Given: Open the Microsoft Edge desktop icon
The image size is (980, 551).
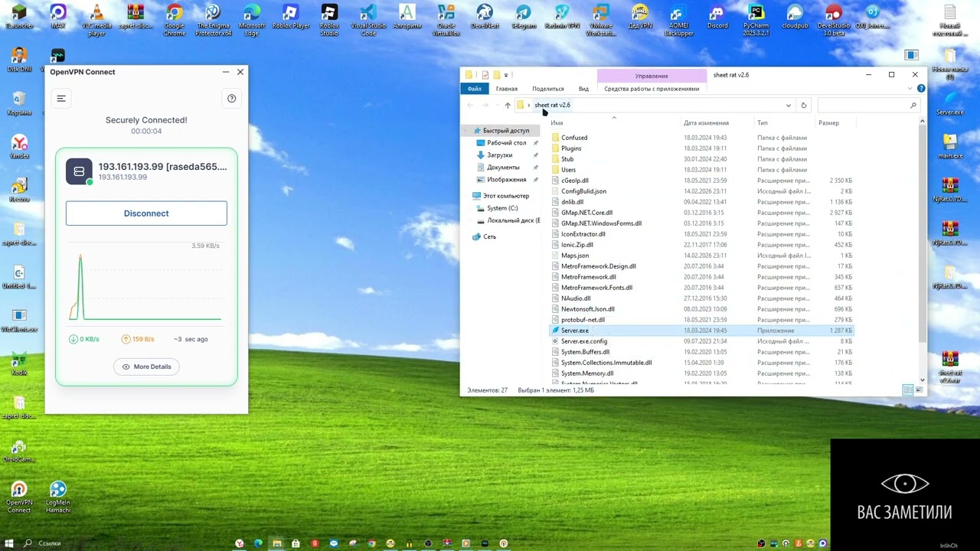Looking at the screenshot, I should [x=252, y=21].
